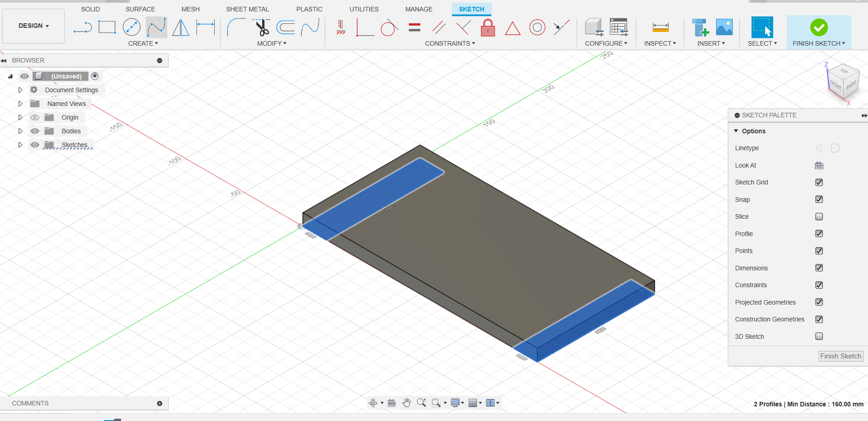Screen dimensions: 868x421
Task: Apply the Fix/Unfix lock constraint
Action: (x=488, y=27)
